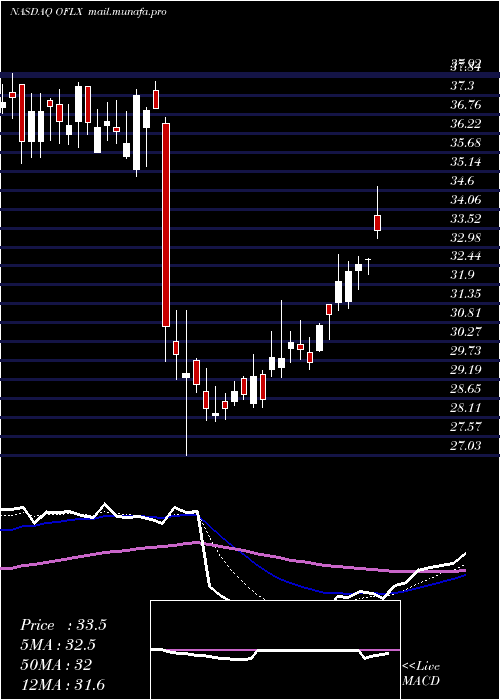Click the 35.68 price axis label
Screen dimensions: 500x700
tap(466, 143)
